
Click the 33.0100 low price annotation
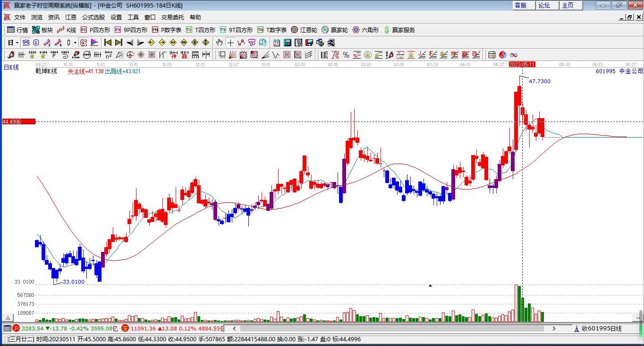pos(74,282)
